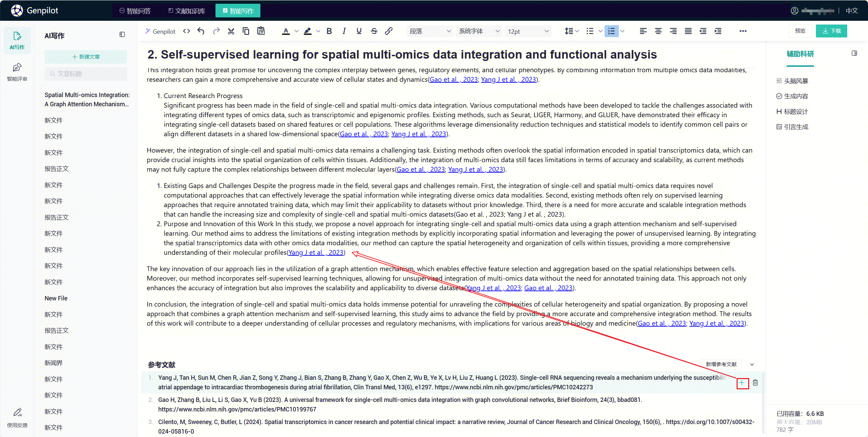Align text left

click(x=643, y=31)
